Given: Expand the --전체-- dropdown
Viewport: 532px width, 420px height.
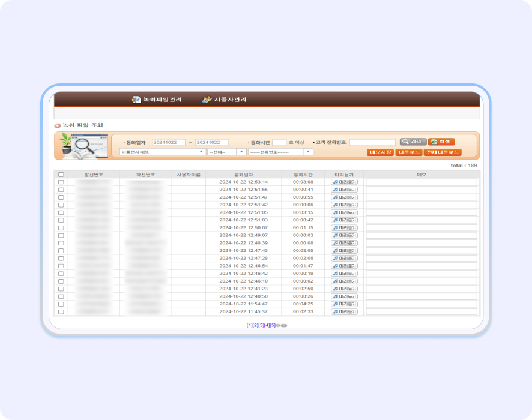Looking at the screenshot, I should click(226, 152).
